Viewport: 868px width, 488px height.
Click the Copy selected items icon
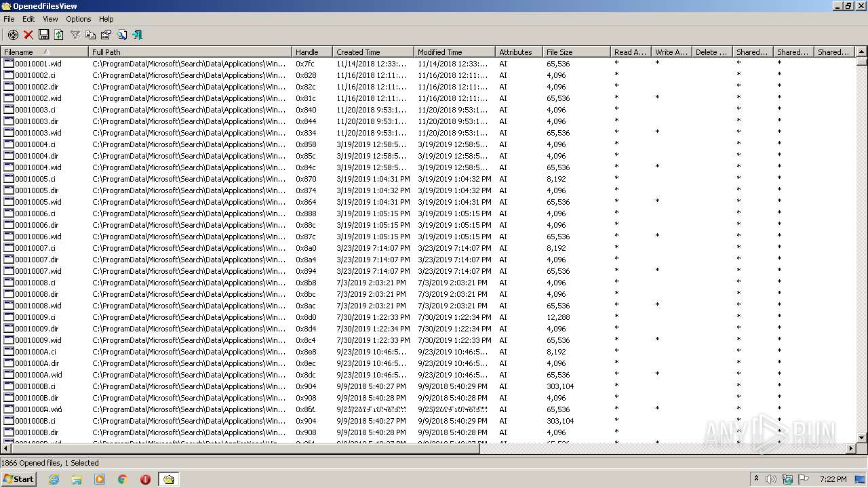pos(90,35)
